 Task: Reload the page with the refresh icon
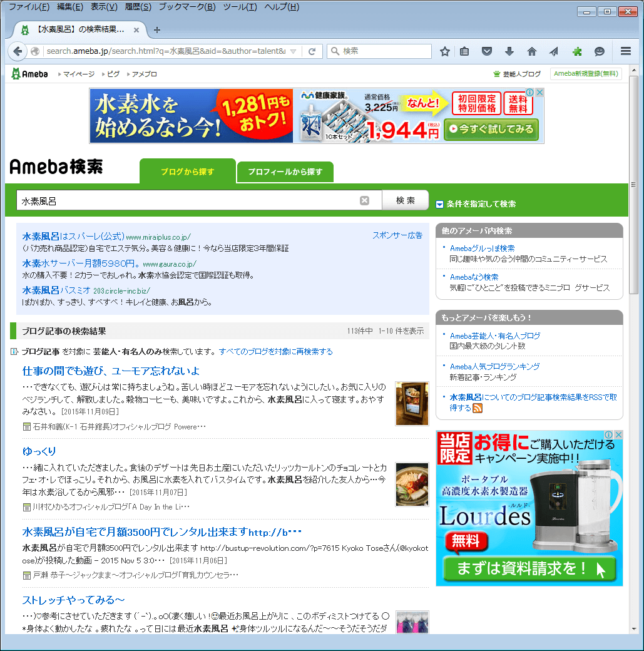coord(312,51)
